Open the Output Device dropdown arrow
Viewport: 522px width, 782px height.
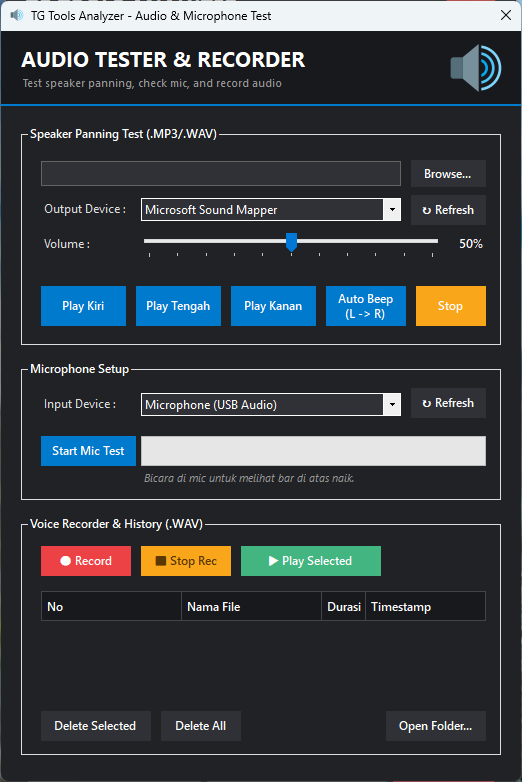tap(392, 209)
